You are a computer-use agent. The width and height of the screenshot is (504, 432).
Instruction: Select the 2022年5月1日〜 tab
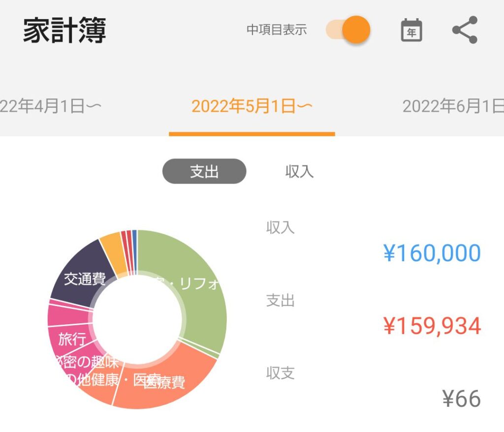click(x=252, y=106)
